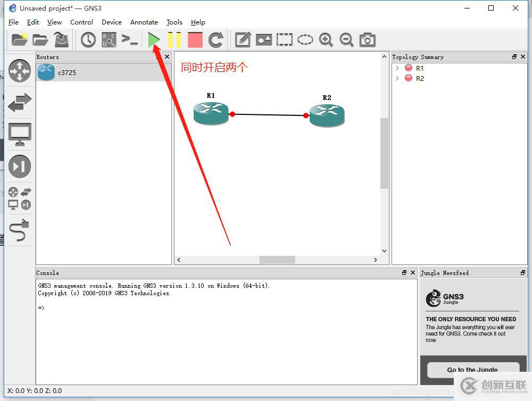
Task: Undock the Jungle Newsfeed panel
Action: pos(523,272)
